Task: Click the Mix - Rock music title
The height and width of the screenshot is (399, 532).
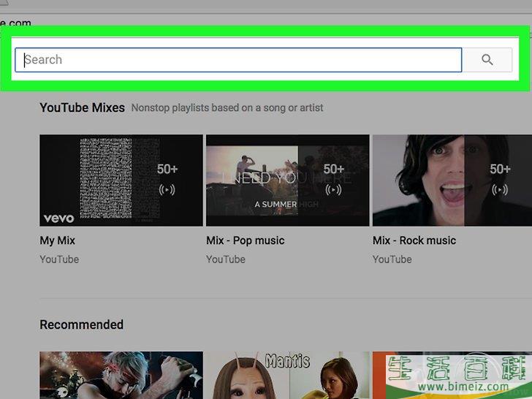Action: tap(414, 240)
